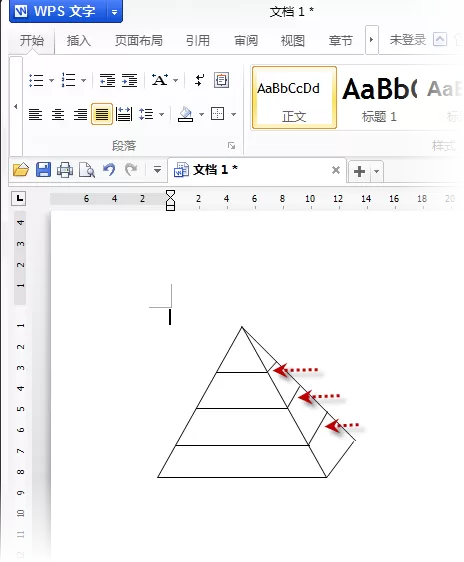
Task: Expand line spacing dropdown arrow
Action: 162,114
